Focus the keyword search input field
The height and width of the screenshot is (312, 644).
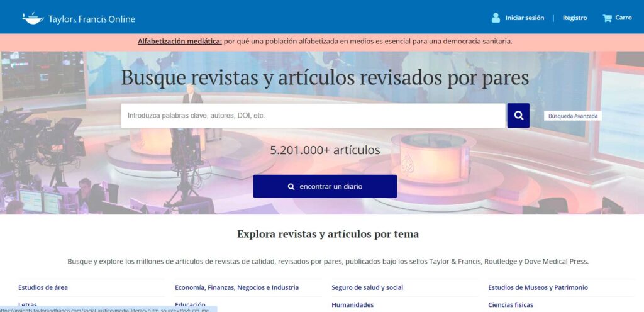313,116
